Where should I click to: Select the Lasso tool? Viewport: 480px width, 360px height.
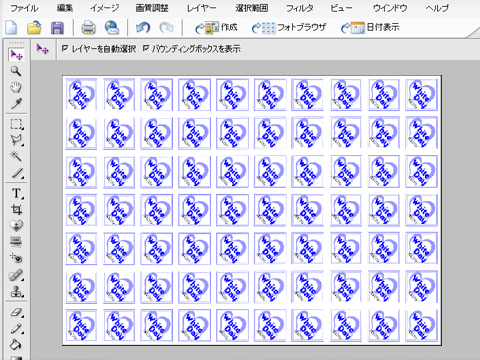pos(16,140)
